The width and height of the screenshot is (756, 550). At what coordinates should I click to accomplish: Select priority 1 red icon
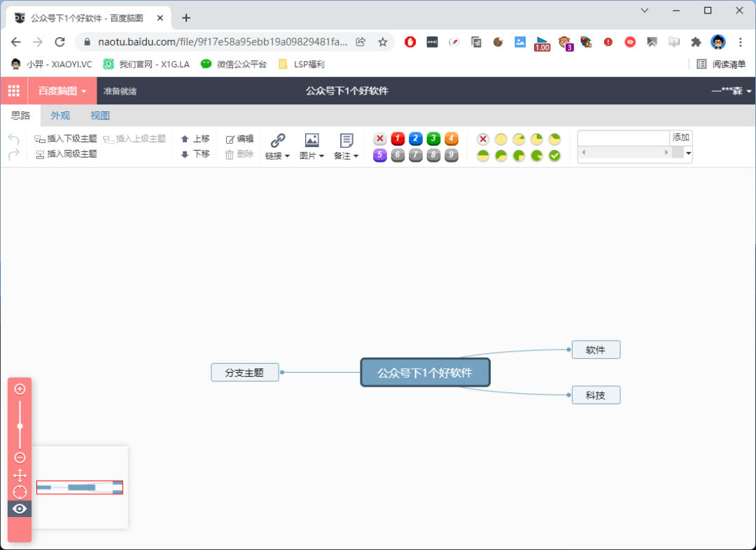pyautogui.click(x=398, y=139)
